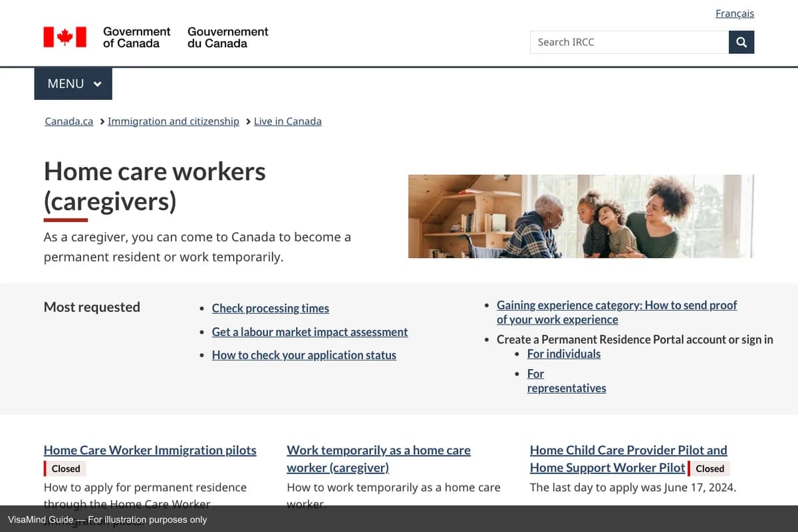This screenshot has height=532, width=798.
Task: Select the For individuals portal link
Action: [x=563, y=354]
